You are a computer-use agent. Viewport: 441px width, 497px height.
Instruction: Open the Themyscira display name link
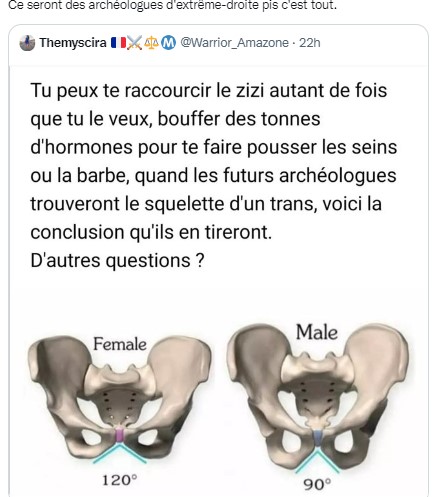(x=73, y=43)
